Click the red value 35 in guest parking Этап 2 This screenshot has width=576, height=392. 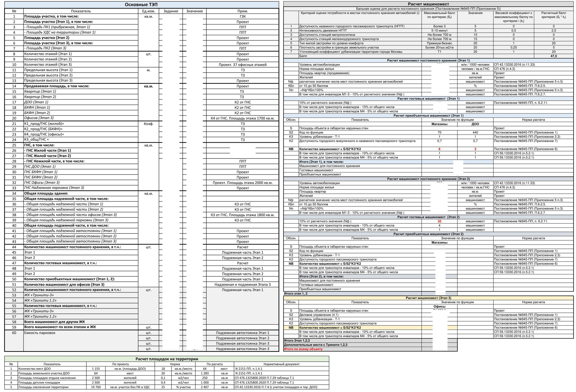439,221
